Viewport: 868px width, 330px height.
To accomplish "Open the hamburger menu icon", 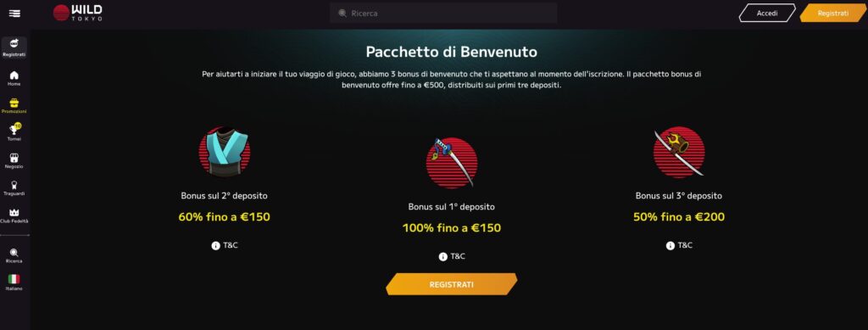I will tap(14, 14).
